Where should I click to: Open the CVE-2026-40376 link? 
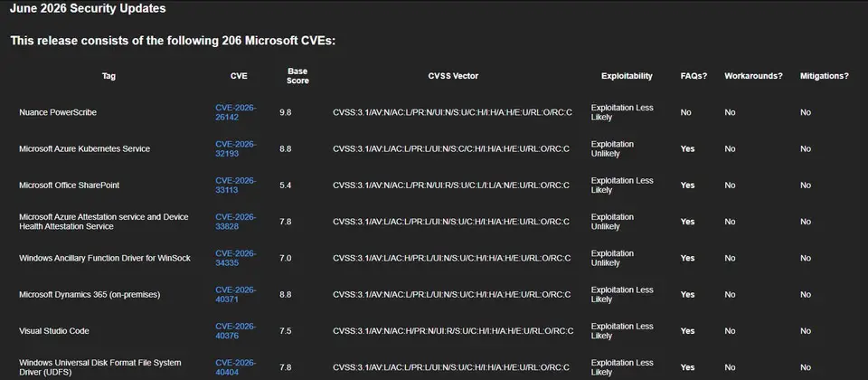click(236, 331)
